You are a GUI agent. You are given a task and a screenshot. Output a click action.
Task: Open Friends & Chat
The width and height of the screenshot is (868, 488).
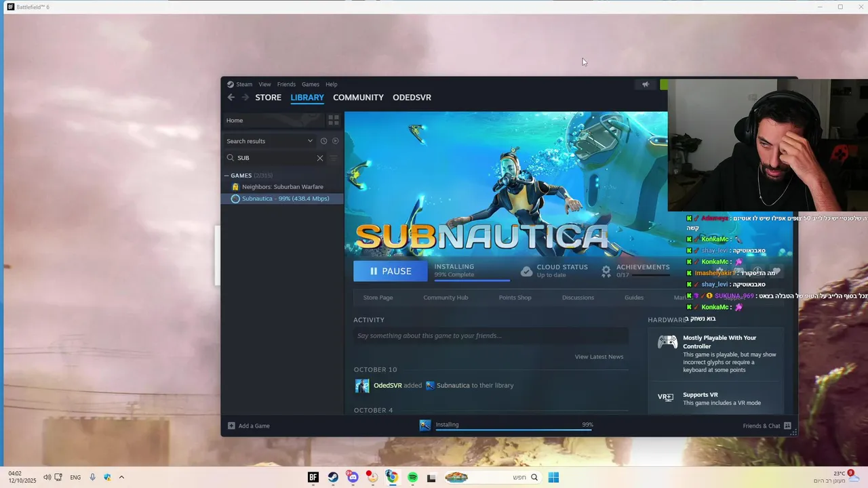pyautogui.click(x=767, y=426)
